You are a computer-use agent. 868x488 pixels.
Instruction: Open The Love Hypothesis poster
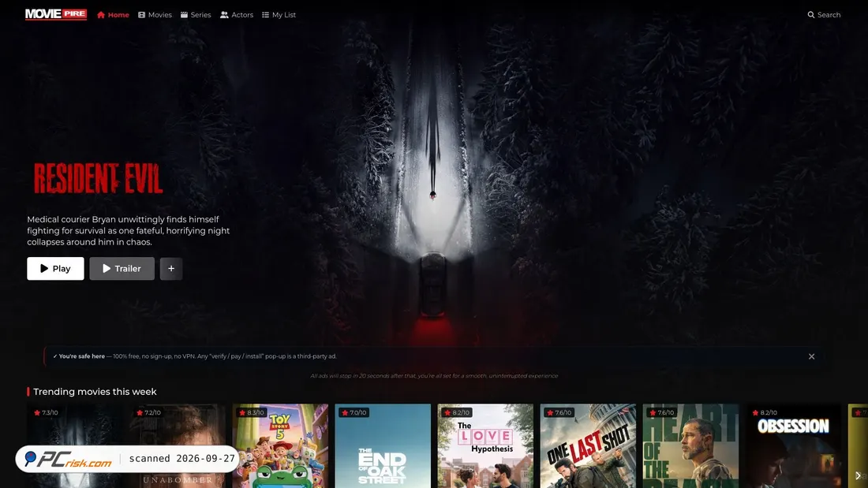485,446
